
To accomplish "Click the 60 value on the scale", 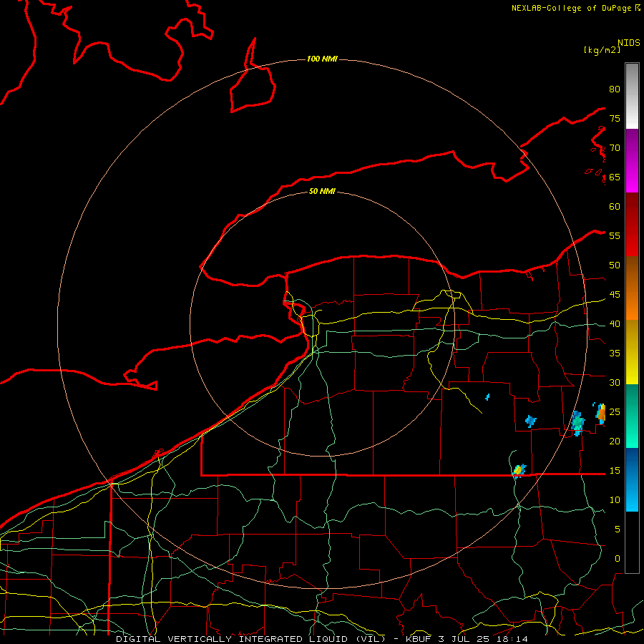I will pos(615,207).
